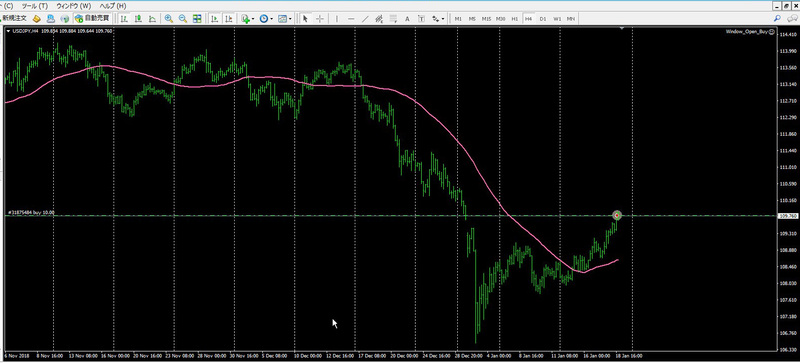Viewport: 800px width, 363px height.
Task: Select the horizontal line drawing tool
Action: tap(351, 19)
